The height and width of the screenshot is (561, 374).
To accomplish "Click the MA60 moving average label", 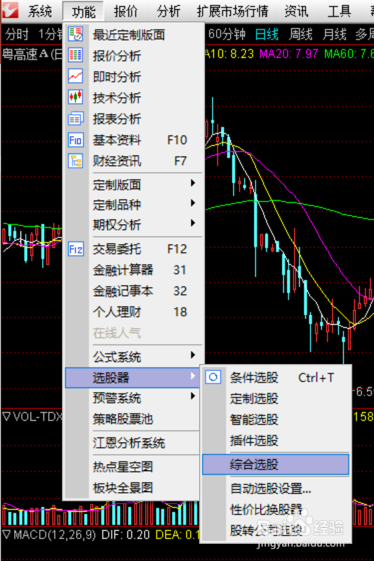I will pos(349,54).
